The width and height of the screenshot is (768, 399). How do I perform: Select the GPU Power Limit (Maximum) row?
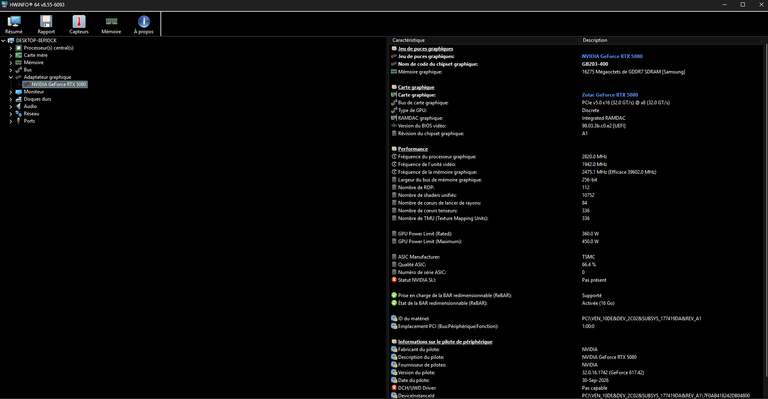click(576, 241)
